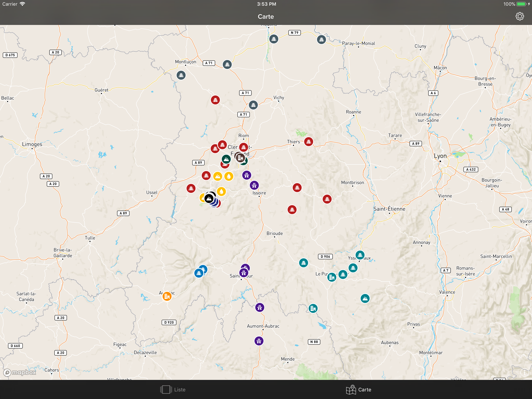Tap the purple motorway marker north of Issoire
The image size is (532, 399).
click(254, 185)
